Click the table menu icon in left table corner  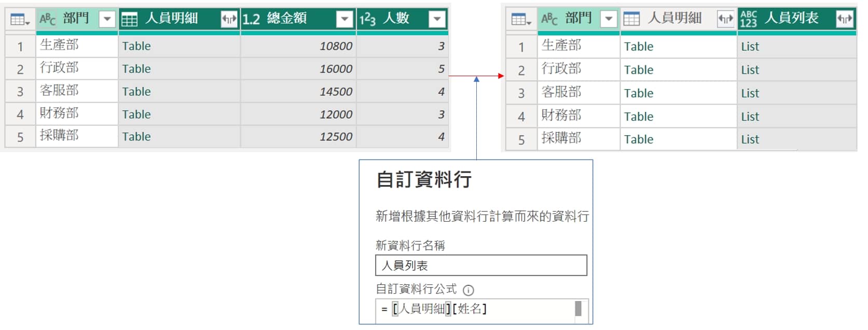coord(20,20)
